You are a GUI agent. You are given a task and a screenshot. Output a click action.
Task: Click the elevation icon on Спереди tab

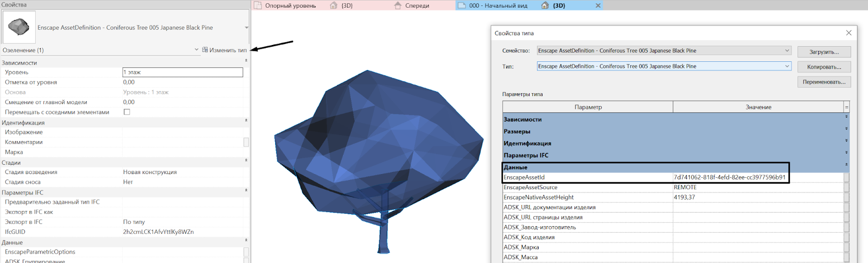point(398,5)
